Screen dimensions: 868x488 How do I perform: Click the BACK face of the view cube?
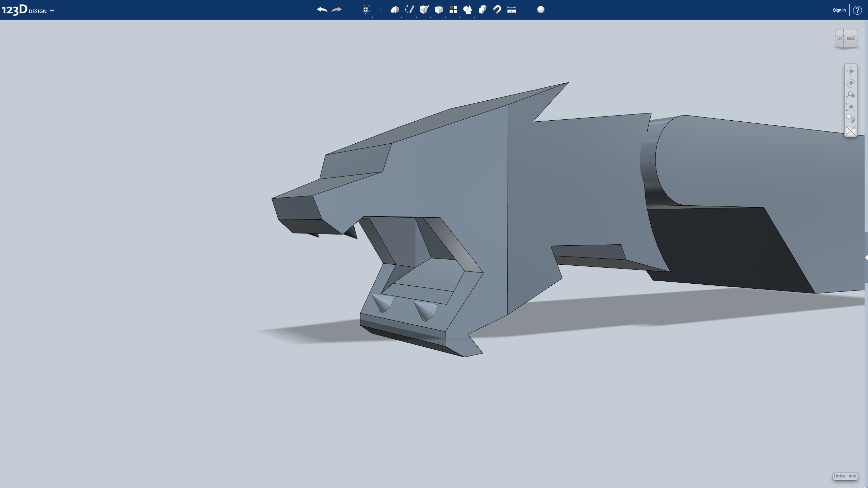coord(850,38)
